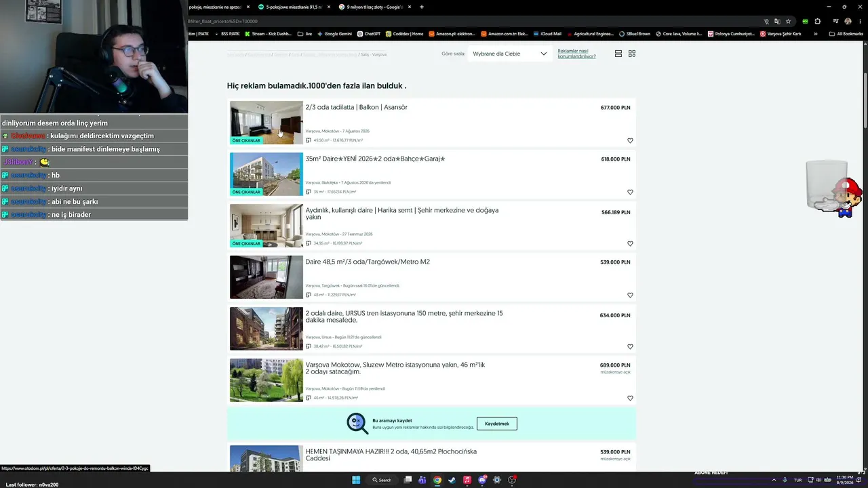Open the Chrome profile avatar
This screenshot has height=488, width=868.
848,21
